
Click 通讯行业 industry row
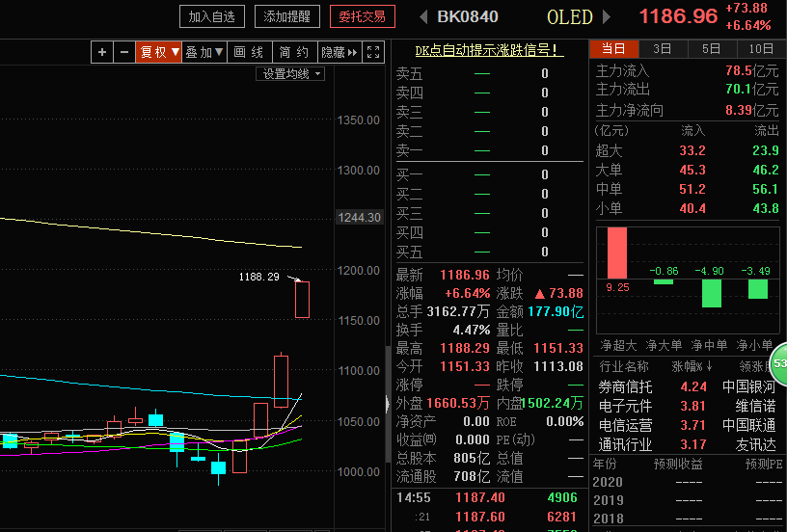tap(687, 444)
